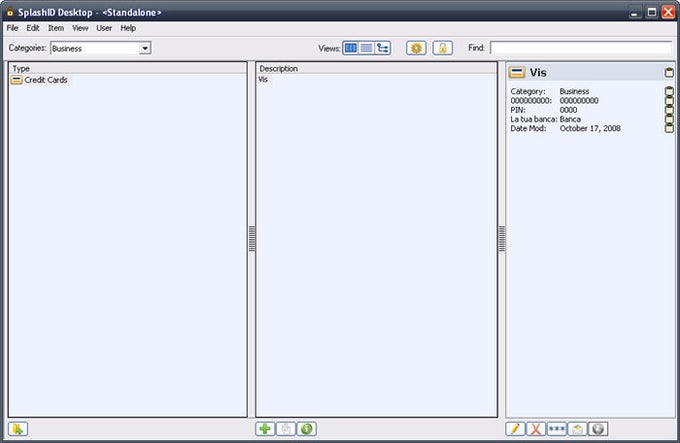This screenshot has height=443, width=680.
Task: Click the envelope email record button
Action: click(578, 429)
